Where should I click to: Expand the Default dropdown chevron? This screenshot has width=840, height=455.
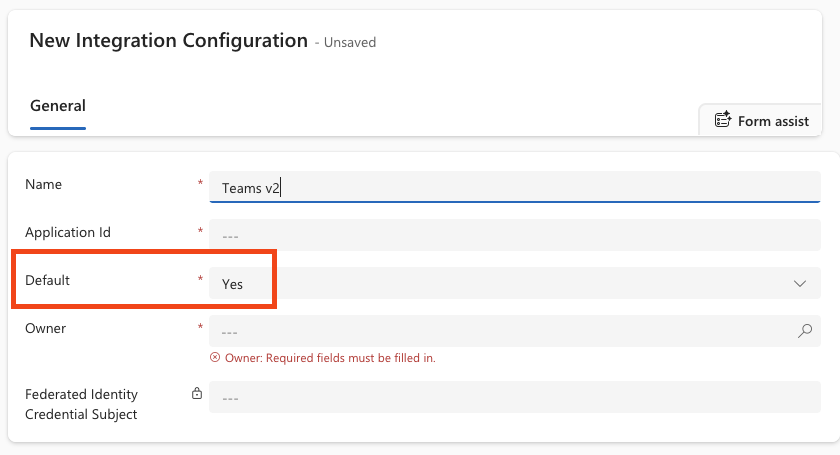tap(800, 283)
